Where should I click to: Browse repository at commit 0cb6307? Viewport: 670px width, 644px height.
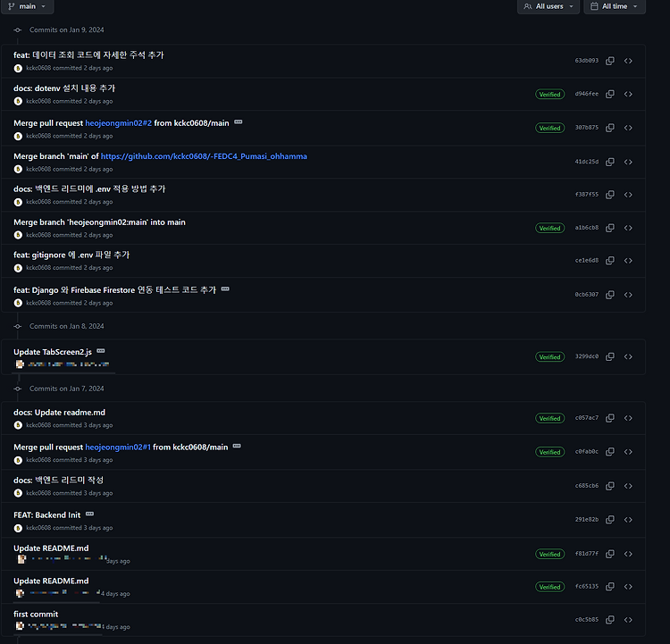(628, 295)
